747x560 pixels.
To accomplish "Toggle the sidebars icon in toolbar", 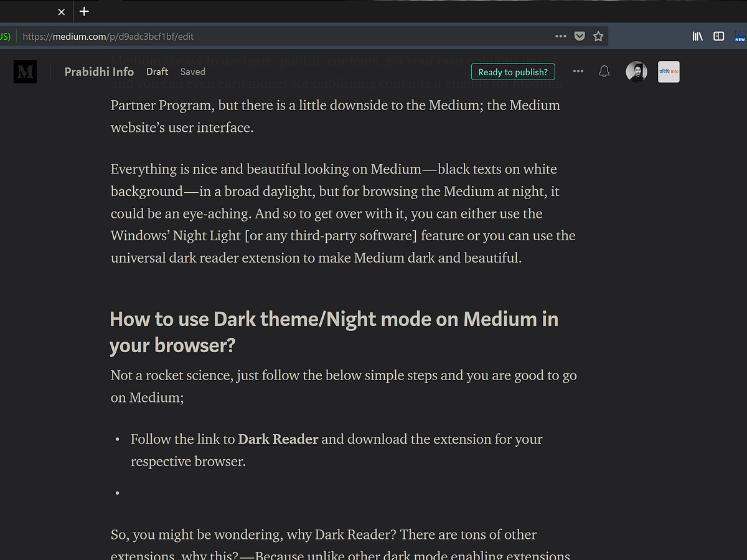I will click(719, 37).
